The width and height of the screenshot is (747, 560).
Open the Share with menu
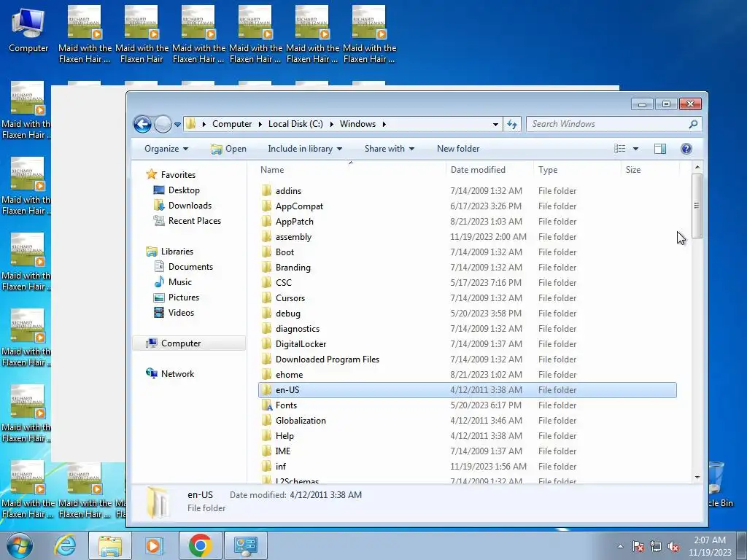point(390,149)
